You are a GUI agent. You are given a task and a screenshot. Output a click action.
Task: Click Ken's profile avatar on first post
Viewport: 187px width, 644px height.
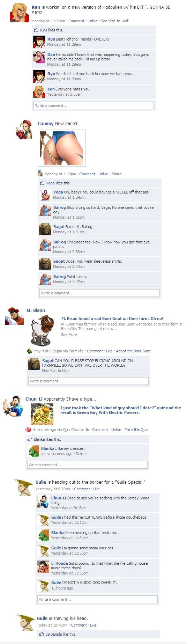pyautogui.click(x=20, y=13)
